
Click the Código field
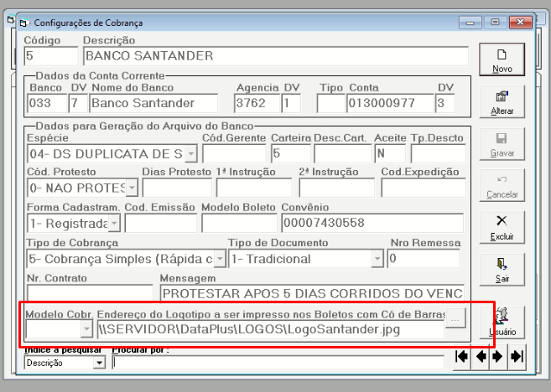click(x=51, y=56)
